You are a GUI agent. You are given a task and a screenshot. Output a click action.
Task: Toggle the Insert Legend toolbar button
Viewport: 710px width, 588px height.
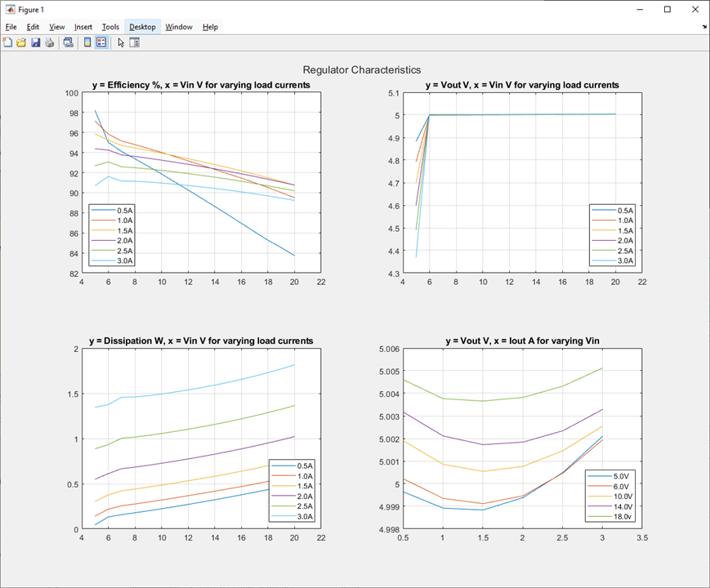pos(101,42)
